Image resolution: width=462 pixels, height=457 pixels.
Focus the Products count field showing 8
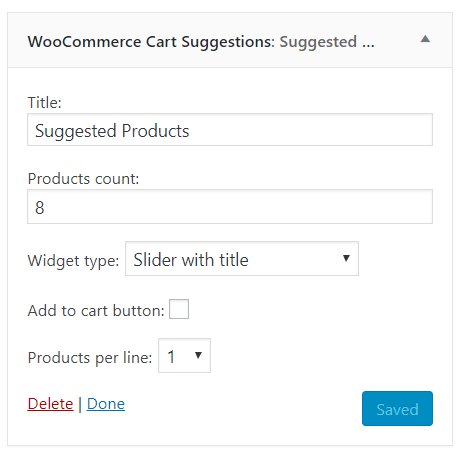pyautogui.click(x=230, y=207)
